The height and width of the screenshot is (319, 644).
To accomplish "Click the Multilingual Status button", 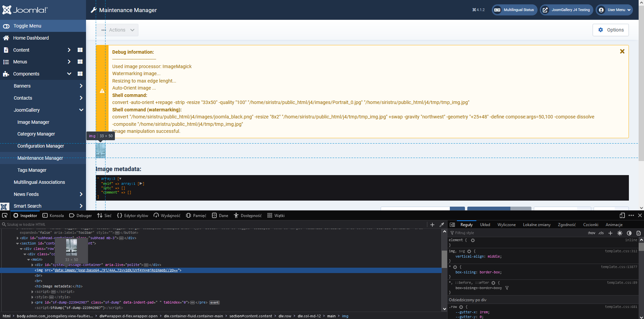I will 514,10.
